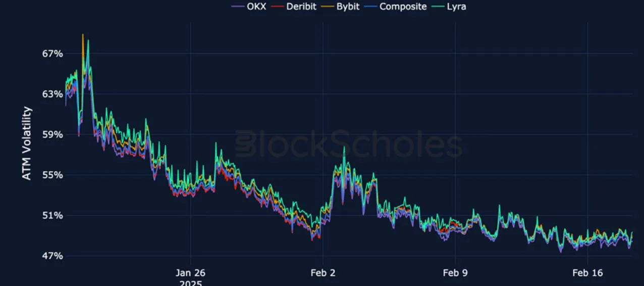Click the Jan 26 x-axis date label
The height and width of the screenshot is (286, 644).
pyautogui.click(x=190, y=273)
